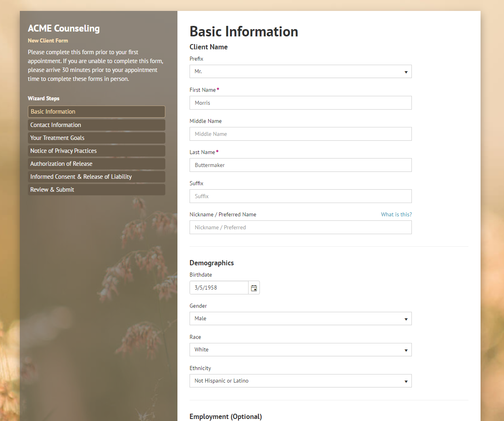
Task: Go to Informed Consent & Release of Liability
Action: pos(97,177)
